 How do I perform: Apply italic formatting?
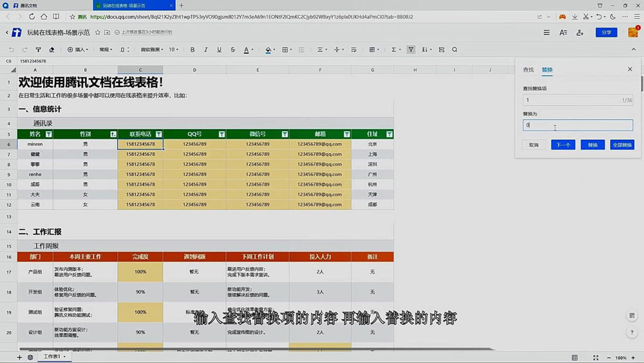point(206,50)
